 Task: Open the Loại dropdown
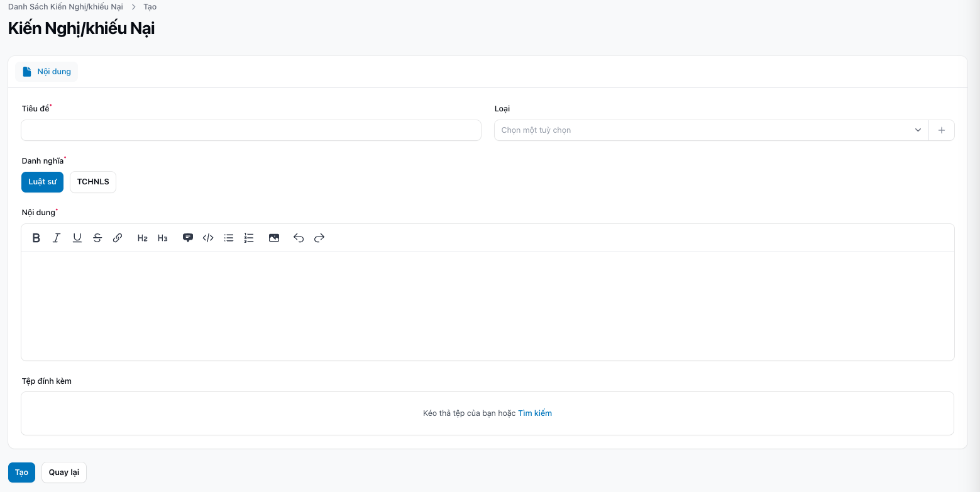point(710,130)
